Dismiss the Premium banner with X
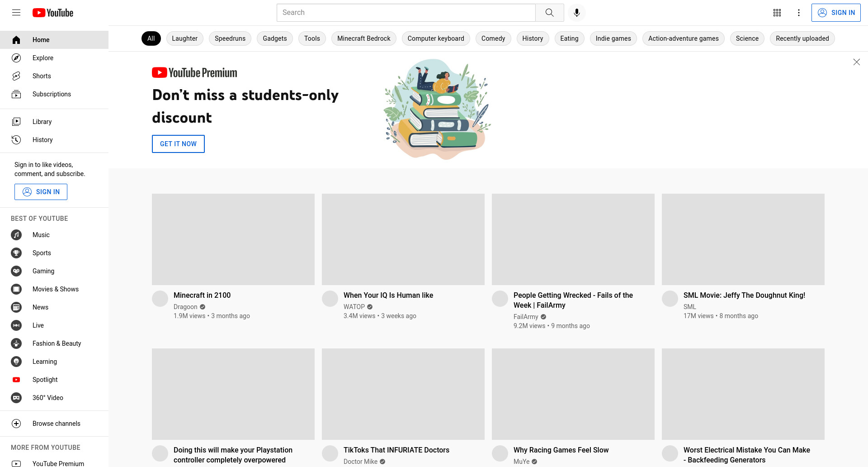 point(856,62)
